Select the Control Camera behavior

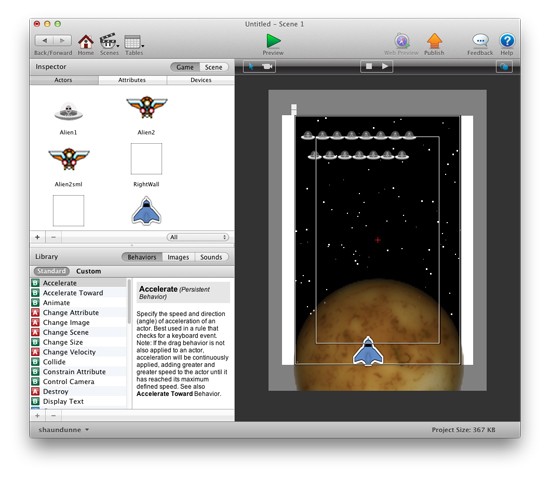pos(79,382)
